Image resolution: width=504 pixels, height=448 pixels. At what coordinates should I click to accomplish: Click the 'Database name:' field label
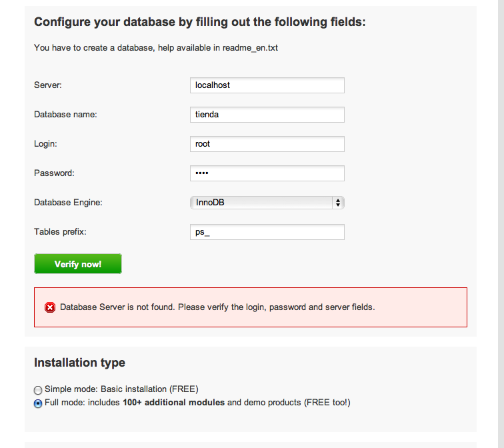65,115
